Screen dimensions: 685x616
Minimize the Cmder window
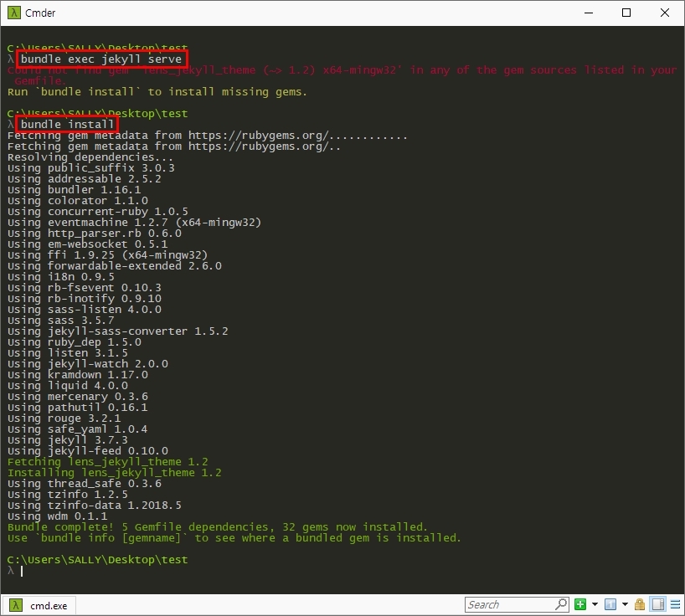589,13
